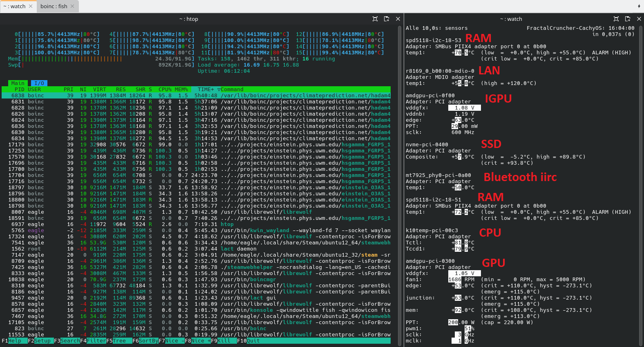The height and width of the screenshot is (347, 644).
Task: Close the '~ : watch' tab
Action: point(31,6)
